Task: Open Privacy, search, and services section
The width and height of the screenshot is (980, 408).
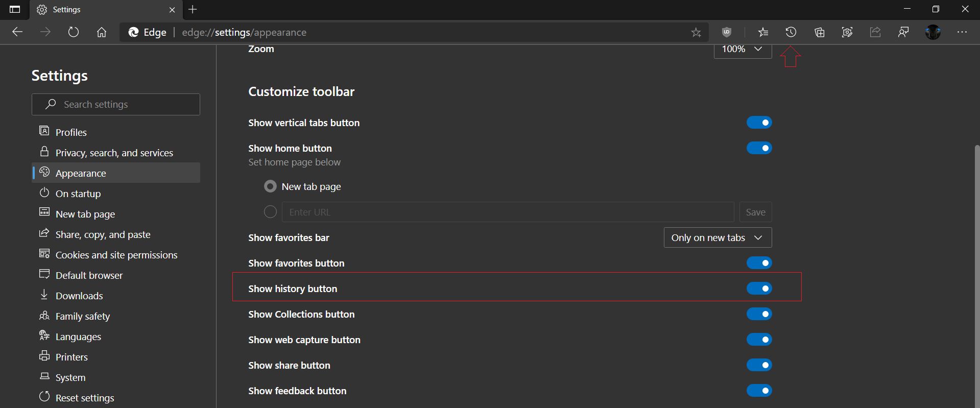Action: pos(116,153)
